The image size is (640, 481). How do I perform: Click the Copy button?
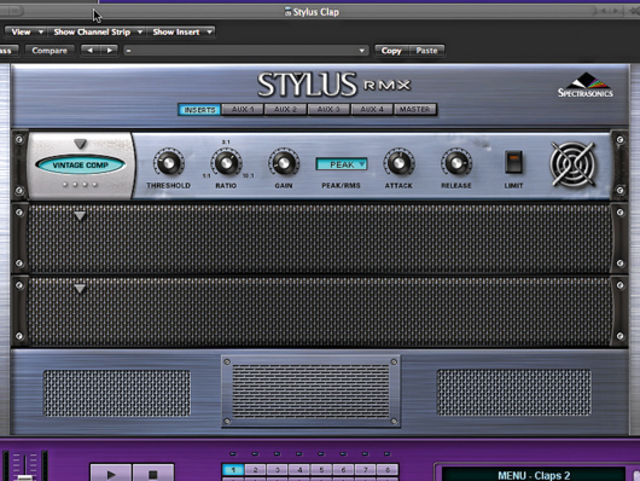point(391,51)
